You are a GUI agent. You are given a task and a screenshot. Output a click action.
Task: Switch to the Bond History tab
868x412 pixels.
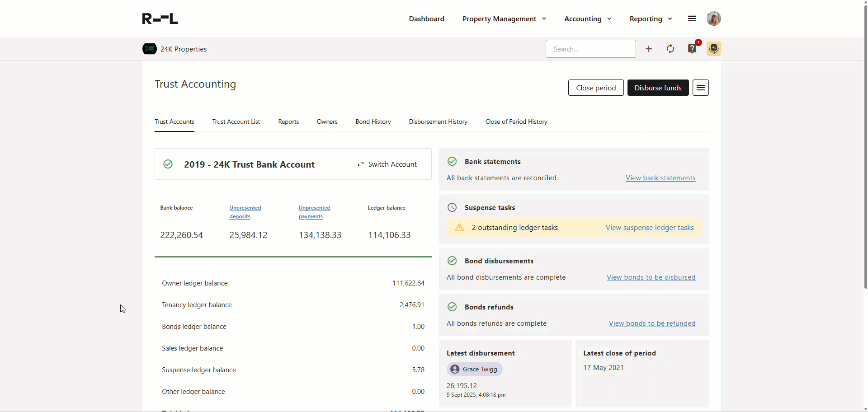(373, 122)
